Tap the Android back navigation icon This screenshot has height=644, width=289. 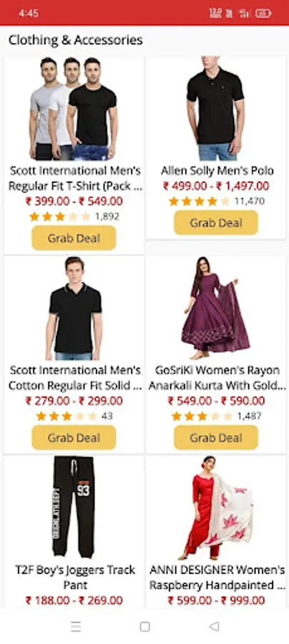click(x=214, y=626)
